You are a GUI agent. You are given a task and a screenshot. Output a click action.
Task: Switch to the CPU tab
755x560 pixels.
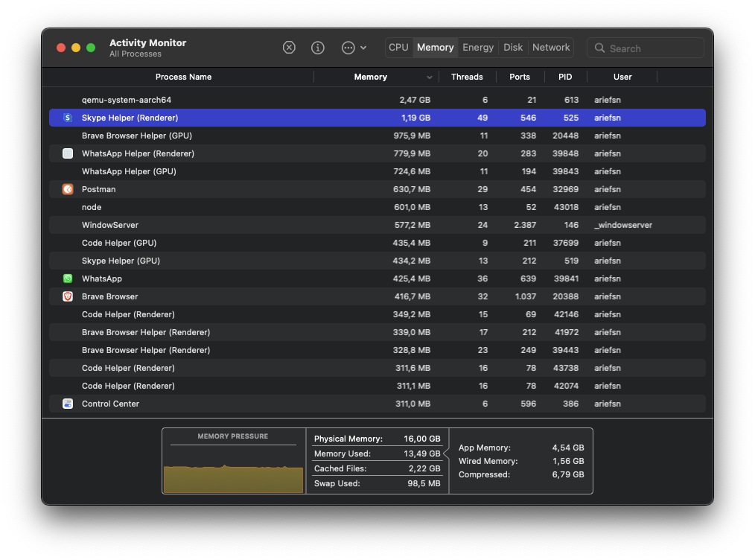click(x=398, y=47)
